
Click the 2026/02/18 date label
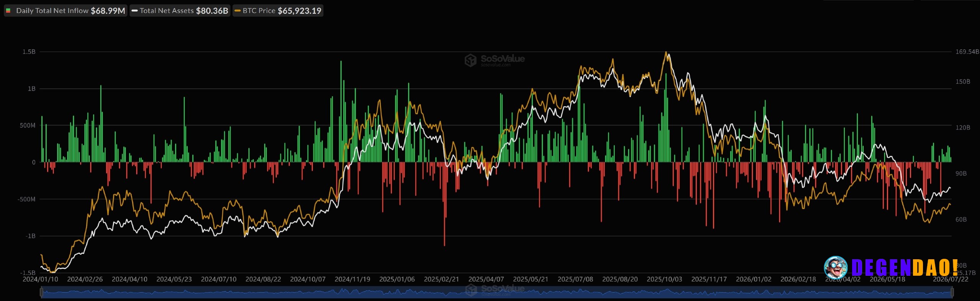[x=798, y=279]
